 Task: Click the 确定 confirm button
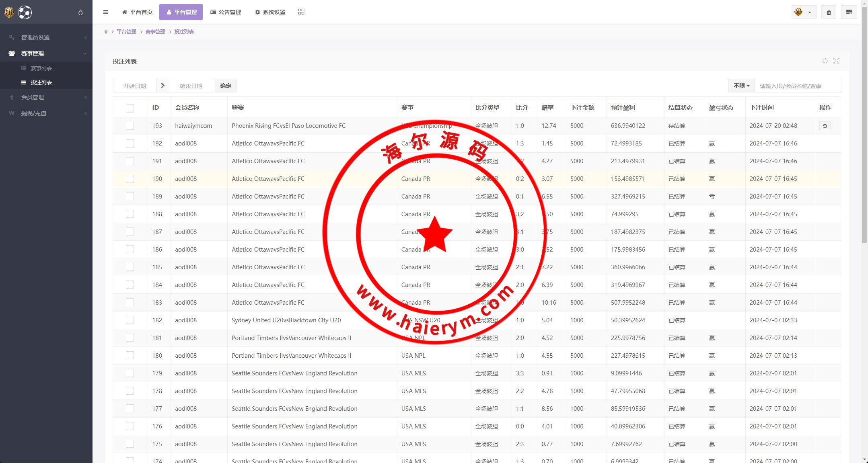click(x=226, y=86)
